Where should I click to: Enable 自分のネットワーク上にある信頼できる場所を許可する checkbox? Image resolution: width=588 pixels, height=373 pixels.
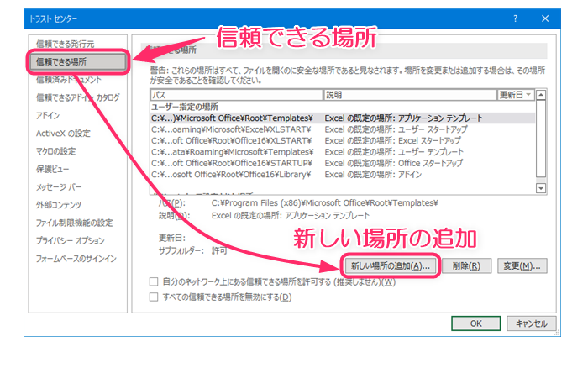[x=153, y=282]
